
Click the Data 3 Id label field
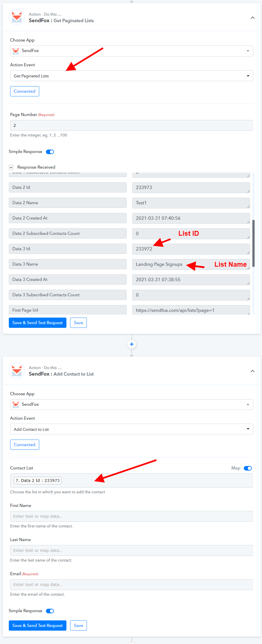68,249
